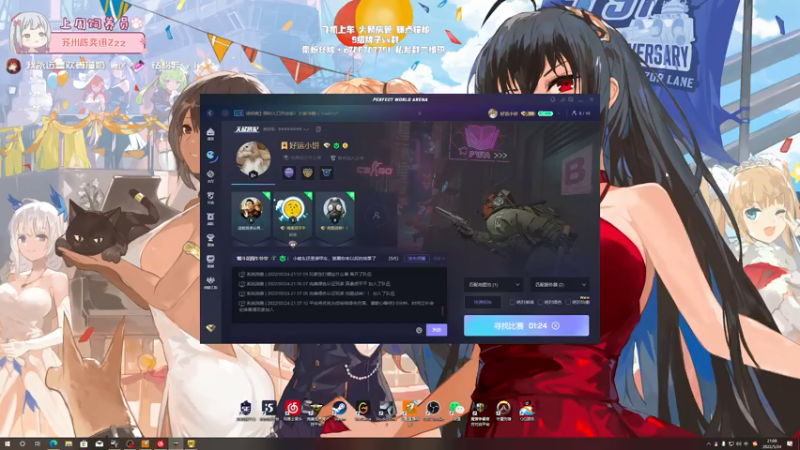Open the OBS Studio desktop shortcut

click(433, 410)
